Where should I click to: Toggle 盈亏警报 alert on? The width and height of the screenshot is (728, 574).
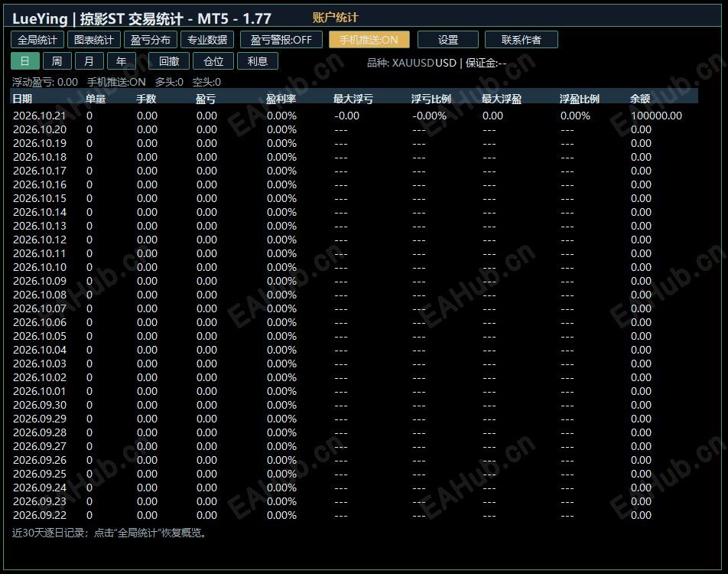coord(281,40)
